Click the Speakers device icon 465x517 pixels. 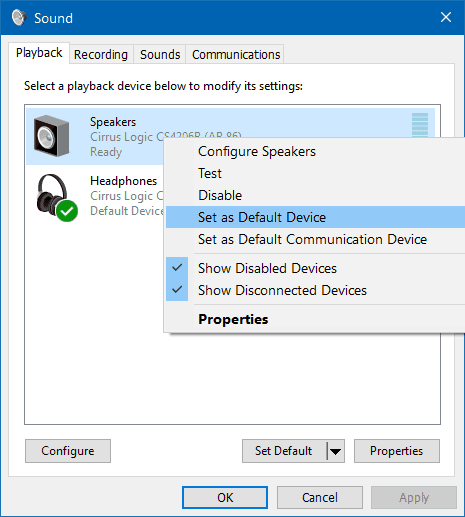[52, 136]
